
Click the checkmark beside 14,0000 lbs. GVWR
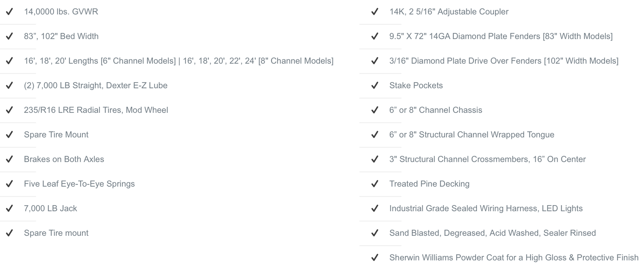coord(9,12)
